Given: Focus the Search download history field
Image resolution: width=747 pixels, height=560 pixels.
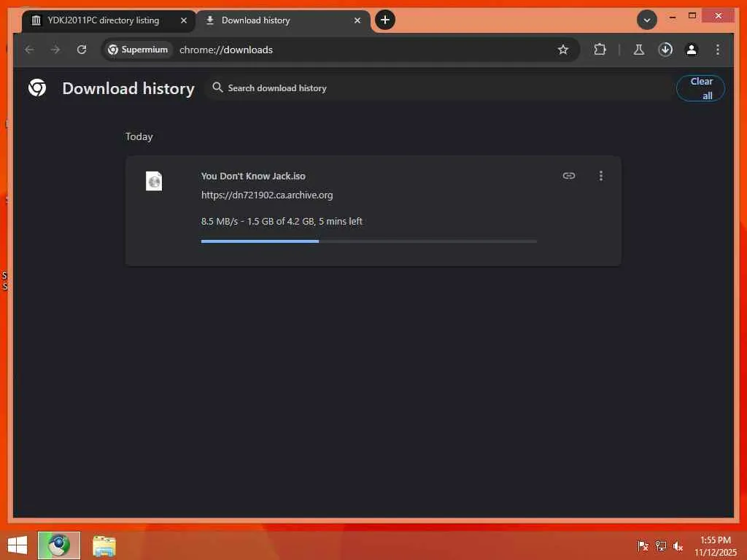Looking at the screenshot, I should point(438,88).
